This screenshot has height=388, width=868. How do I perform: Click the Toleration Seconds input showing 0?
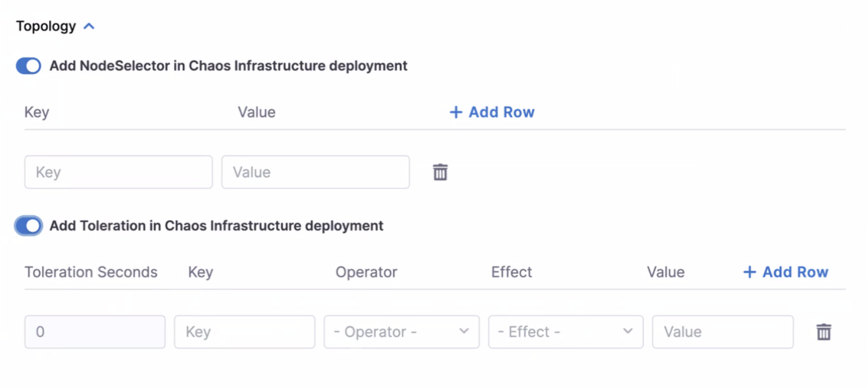pos(94,332)
